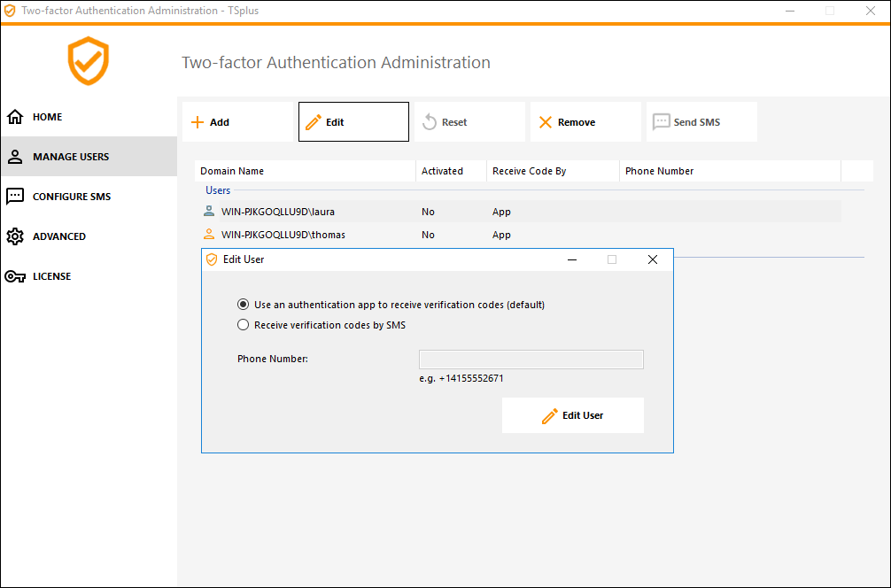This screenshot has width=891, height=588.
Task: Sort by Phone Number column header
Action: pyautogui.click(x=730, y=171)
